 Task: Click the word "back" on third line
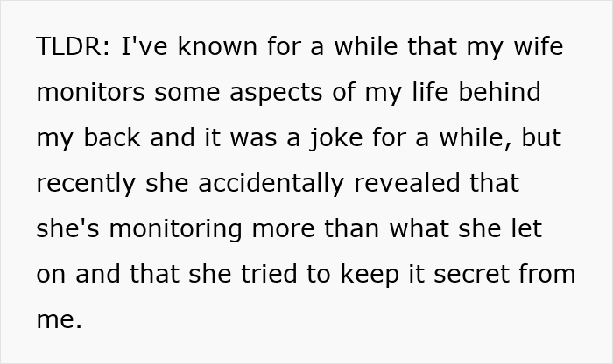pos(112,137)
